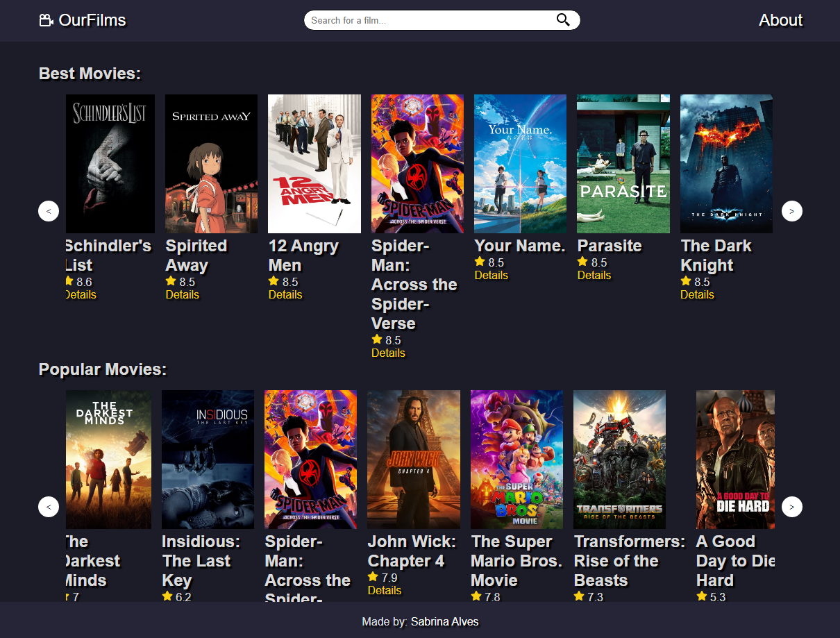
Task: Advance the Best Movies carousel with right arrow
Action: 791,210
